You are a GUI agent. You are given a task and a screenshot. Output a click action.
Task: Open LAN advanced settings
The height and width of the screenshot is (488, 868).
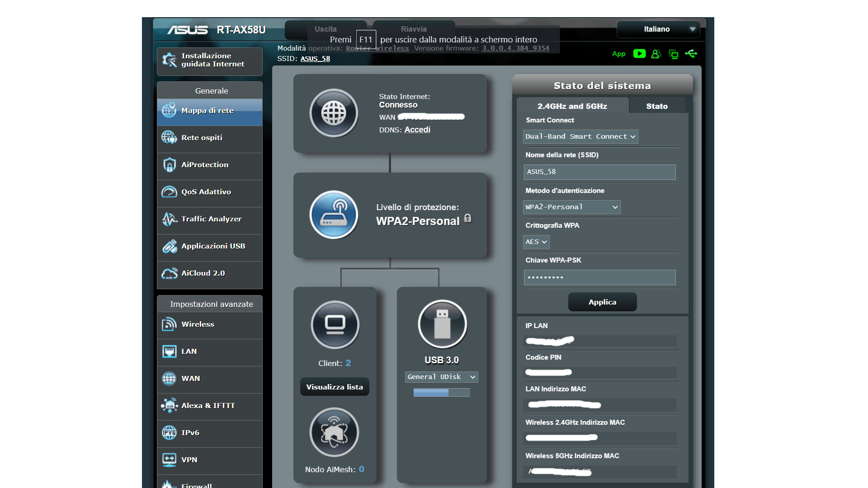[x=210, y=352]
